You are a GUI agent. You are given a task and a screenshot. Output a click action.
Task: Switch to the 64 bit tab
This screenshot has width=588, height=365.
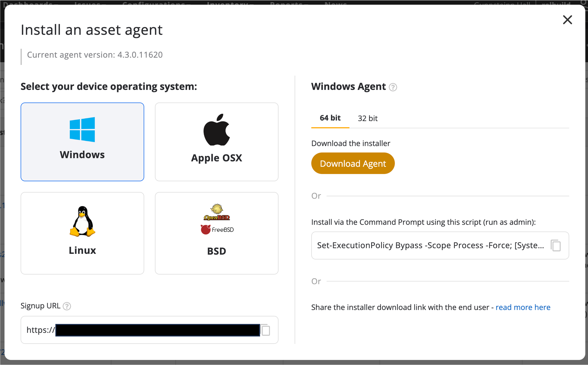click(x=330, y=118)
